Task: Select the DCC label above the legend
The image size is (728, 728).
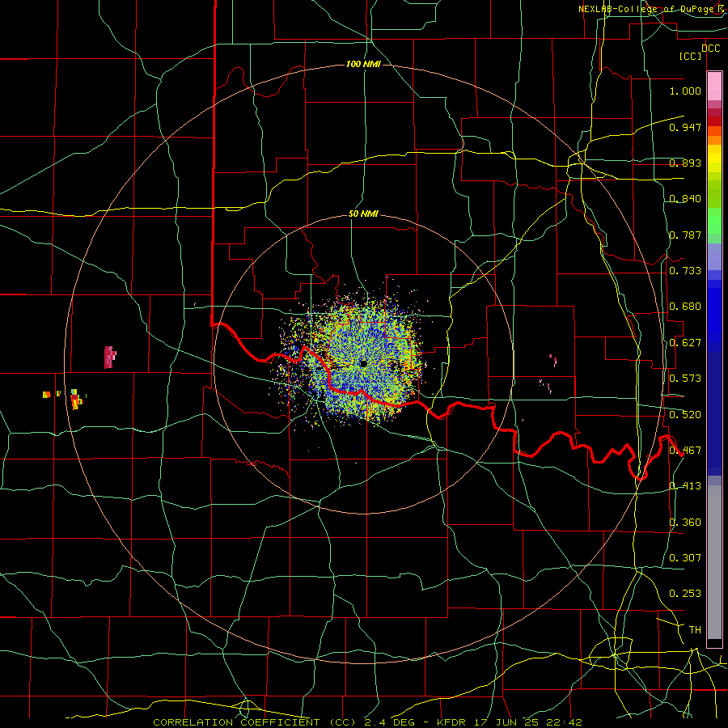Action: click(710, 49)
